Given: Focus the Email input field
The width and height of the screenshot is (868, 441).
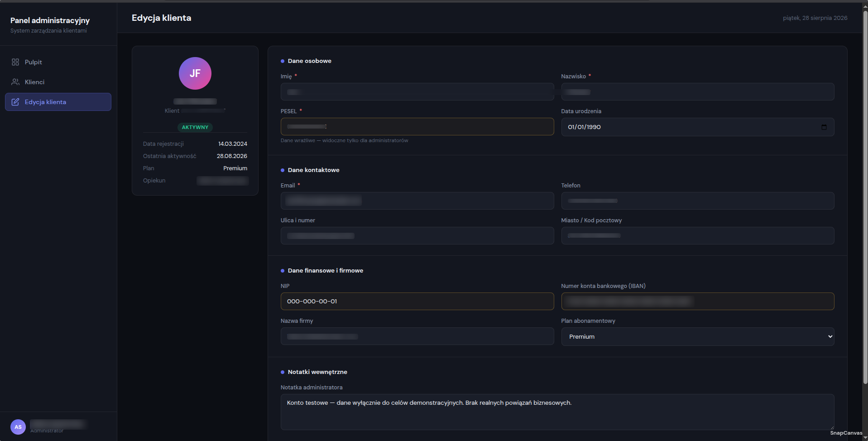Looking at the screenshot, I should point(417,201).
